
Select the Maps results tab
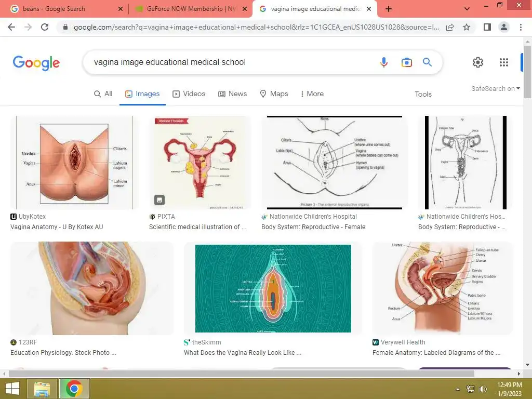(x=274, y=94)
